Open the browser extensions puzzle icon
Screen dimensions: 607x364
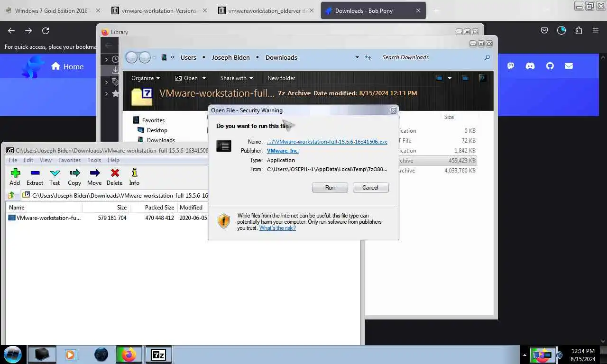tap(579, 30)
